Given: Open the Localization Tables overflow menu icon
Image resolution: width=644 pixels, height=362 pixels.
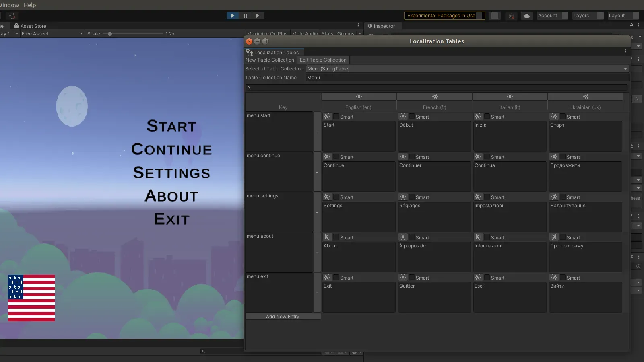Looking at the screenshot, I should pyautogui.click(x=626, y=52).
